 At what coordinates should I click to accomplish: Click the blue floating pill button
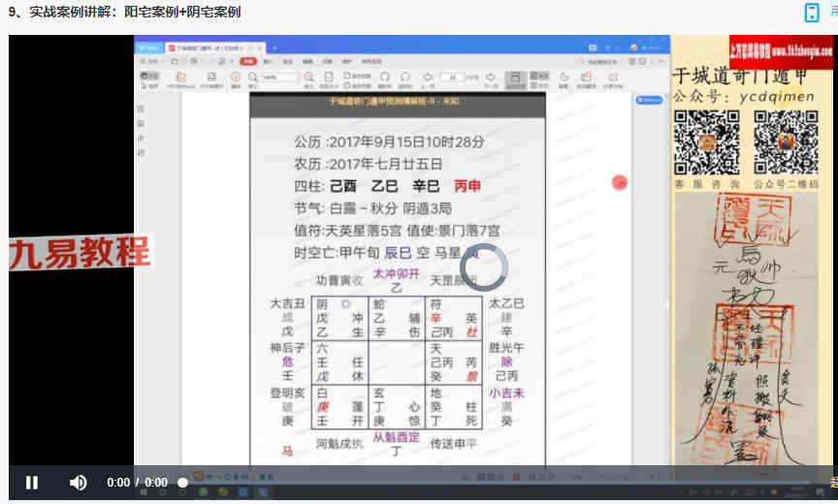[649, 101]
